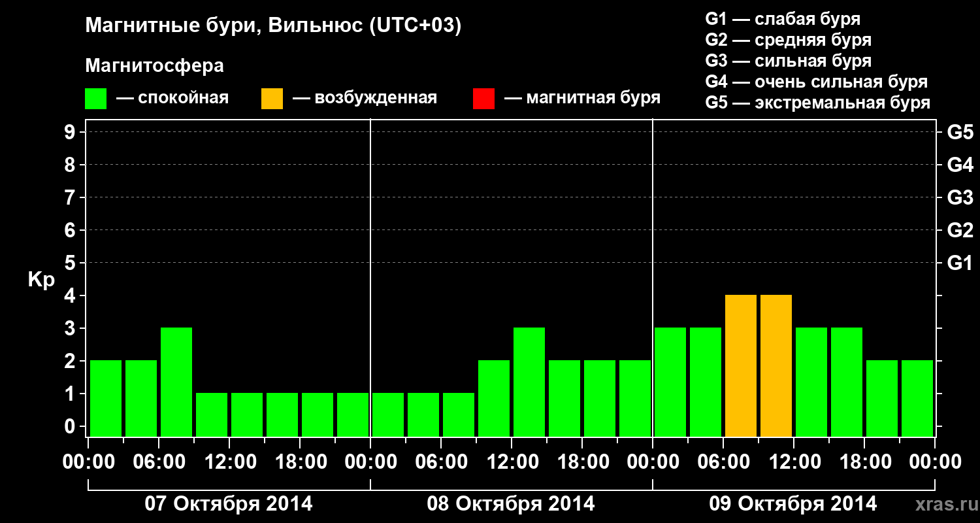Click legend line 'G5 — экстремальная буря'

pos(817,103)
